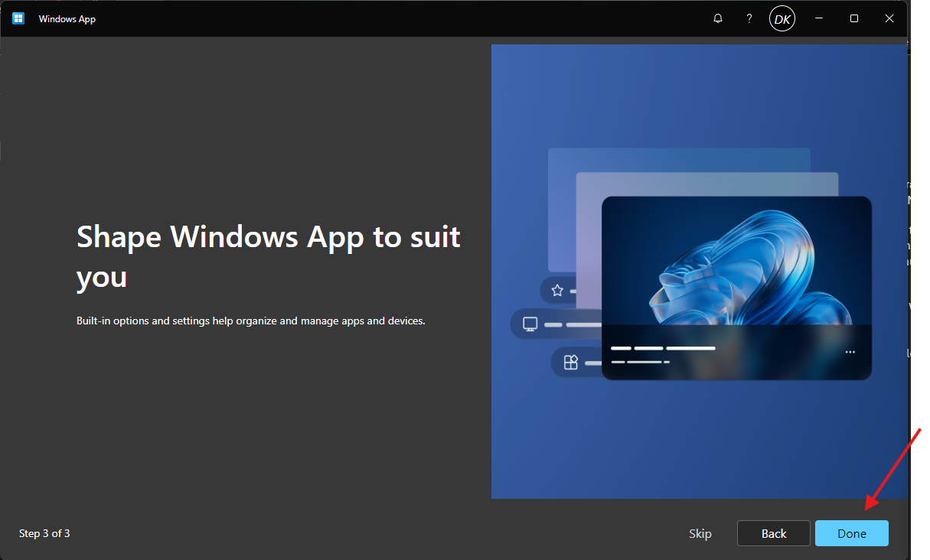Maximize the Windows App window
Viewport: 930px width, 560px height.
(x=854, y=18)
